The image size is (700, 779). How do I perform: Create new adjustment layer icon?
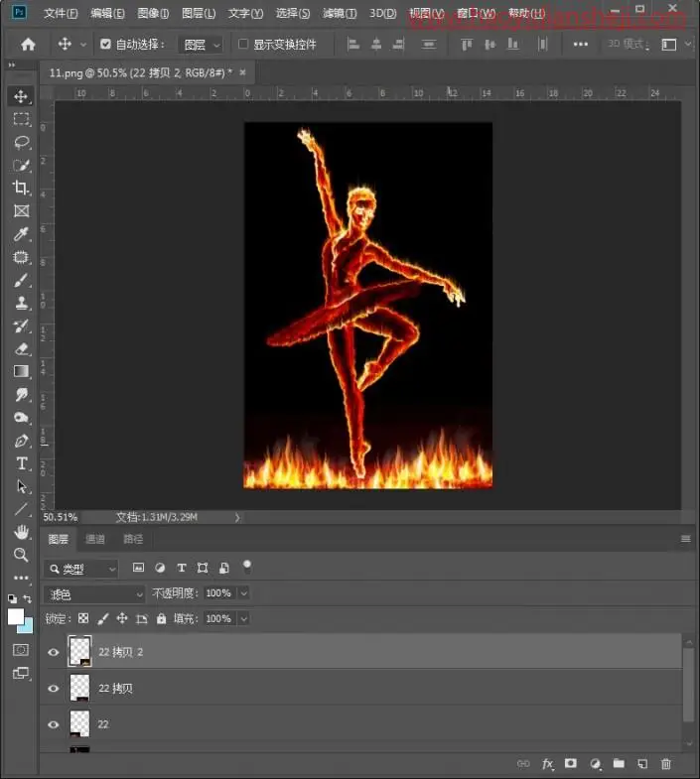(x=595, y=763)
